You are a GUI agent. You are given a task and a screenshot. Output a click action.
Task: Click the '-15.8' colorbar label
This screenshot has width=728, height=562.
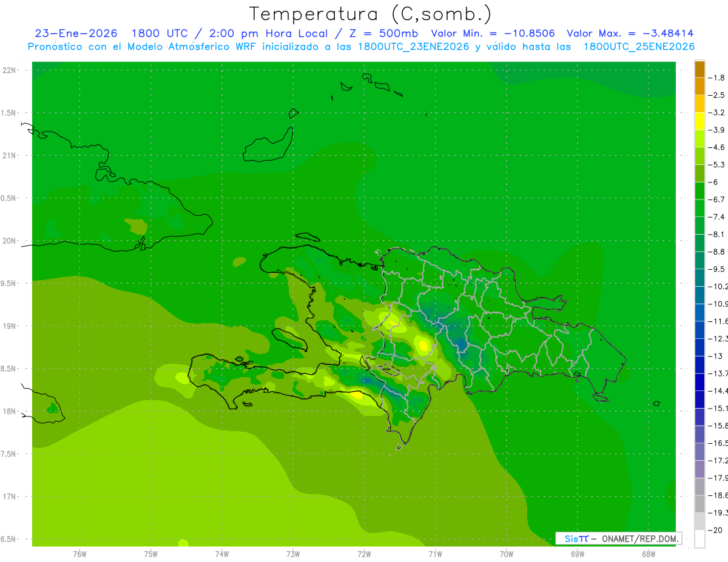pos(718,426)
